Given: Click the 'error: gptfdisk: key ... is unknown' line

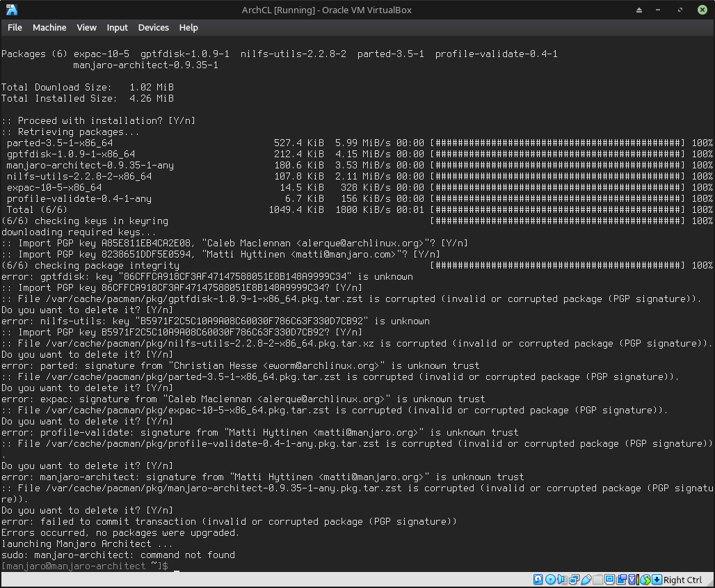Looking at the screenshot, I should (207, 276).
